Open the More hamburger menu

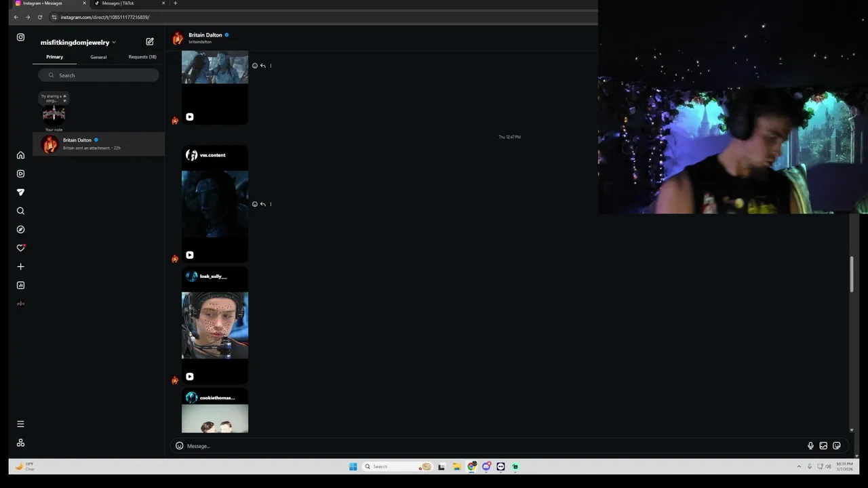click(20, 424)
